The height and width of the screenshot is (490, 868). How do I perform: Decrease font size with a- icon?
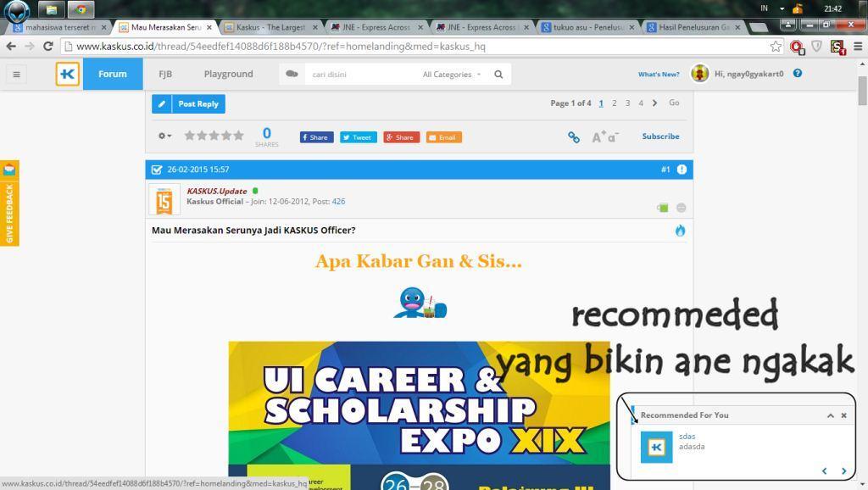click(x=614, y=136)
